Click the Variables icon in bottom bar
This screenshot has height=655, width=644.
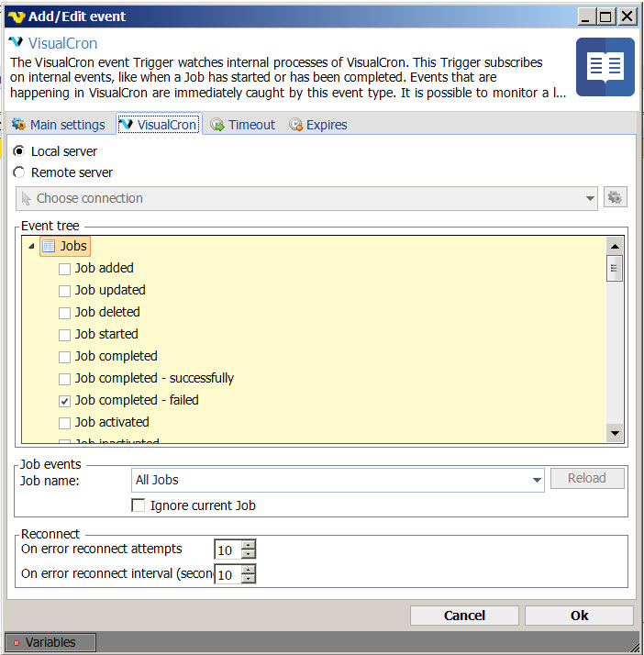(x=16, y=643)
